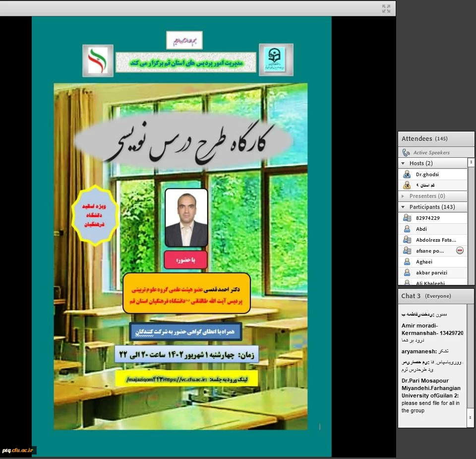Click the mobile user icon beside Abdolreza Fata...
Viewport: 476px width, 459px height.
click(407, 240)
